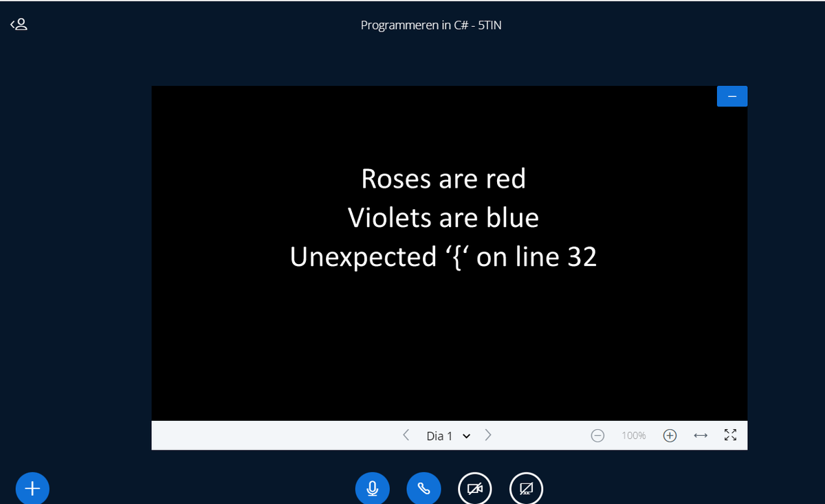825x504 pixels.
Task: Share your webcam
Action: (475, 488)
